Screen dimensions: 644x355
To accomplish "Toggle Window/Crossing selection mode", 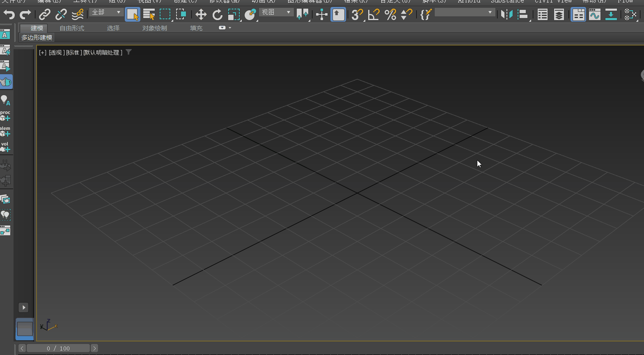I will coord(181,15).
